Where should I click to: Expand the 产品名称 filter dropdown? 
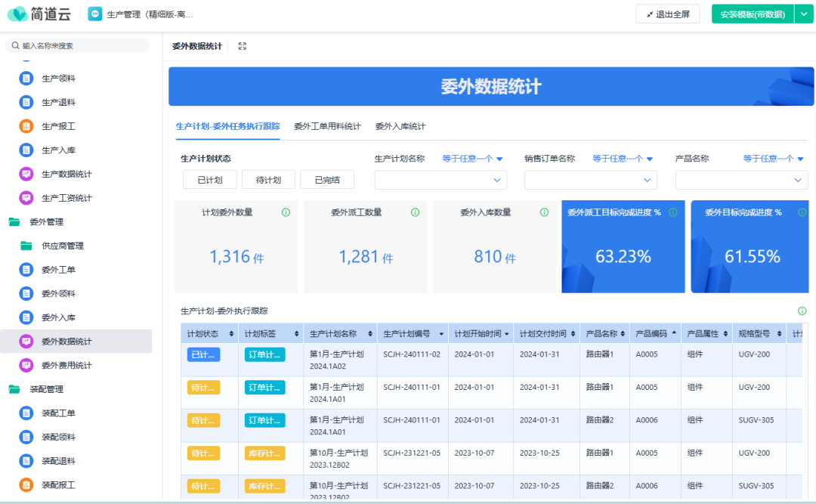[741, 180]
